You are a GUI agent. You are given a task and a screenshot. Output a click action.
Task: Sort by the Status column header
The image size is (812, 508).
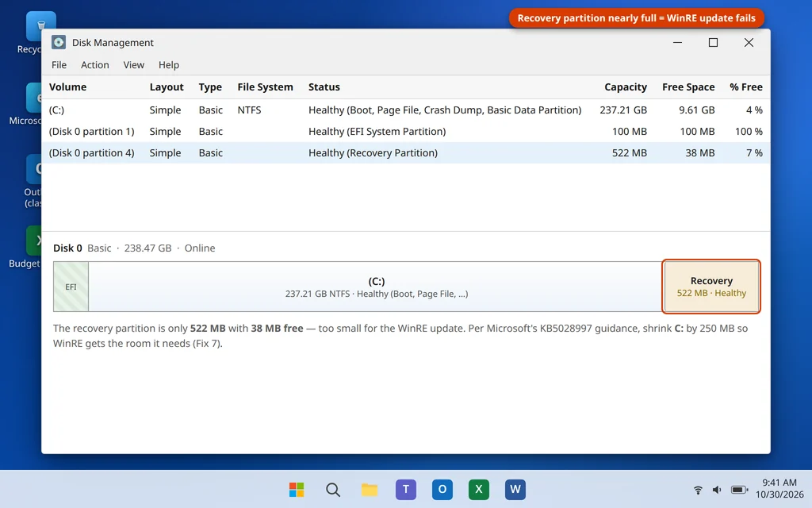click(x=324, y=87)
